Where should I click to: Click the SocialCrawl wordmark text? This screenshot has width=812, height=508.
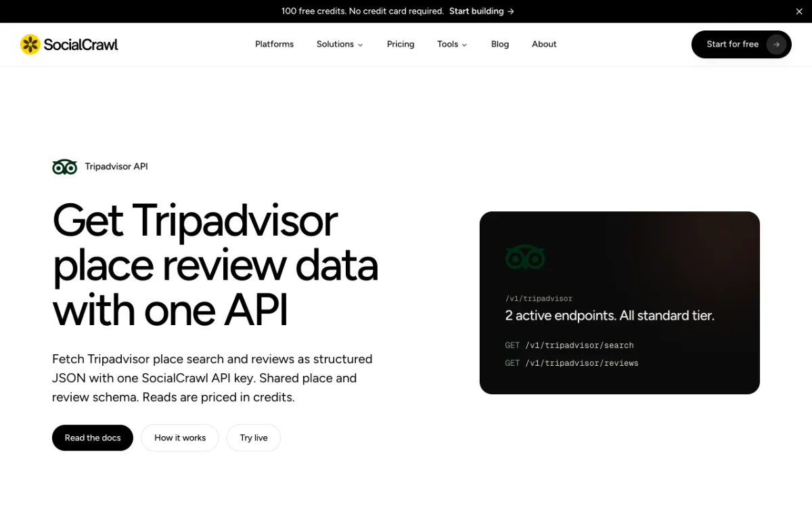81,45
